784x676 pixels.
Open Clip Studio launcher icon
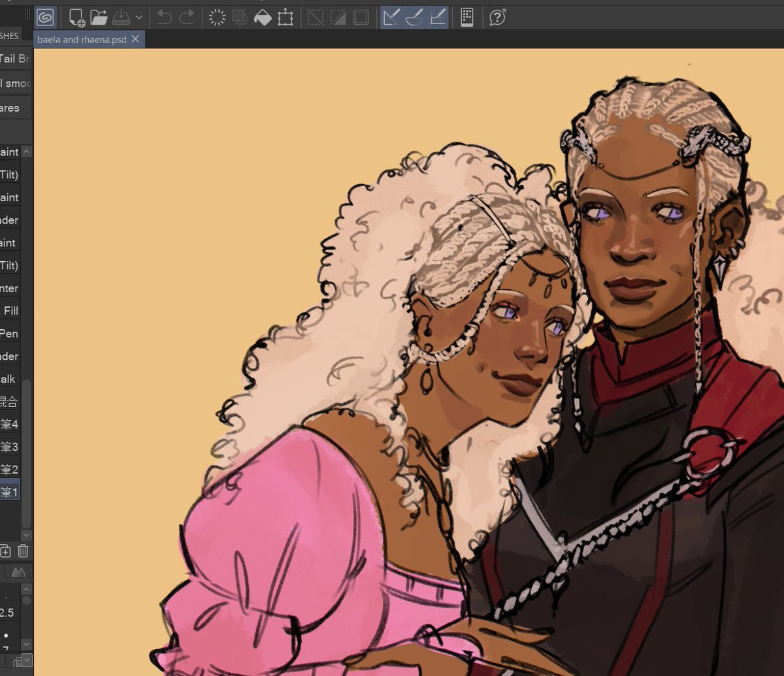tap(45, 17)
